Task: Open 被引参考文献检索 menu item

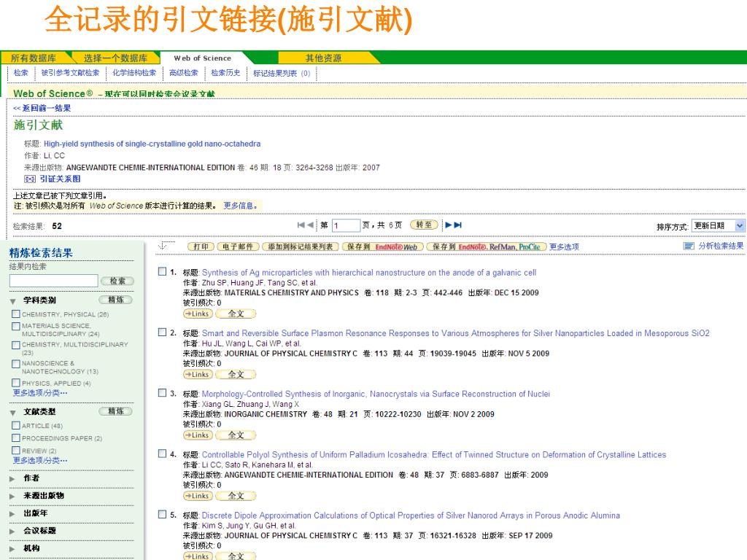Action: click(71, 73)
